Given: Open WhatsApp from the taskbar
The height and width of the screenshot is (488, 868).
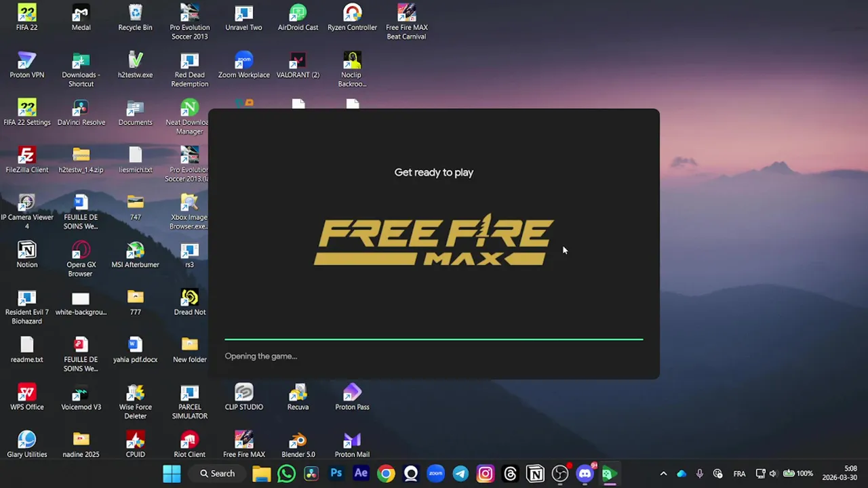Looking at the screenshot, I should [286, 474].
